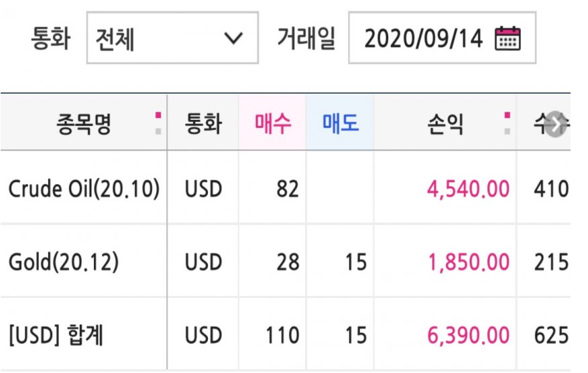Open the calendar date picker icon

508,38
